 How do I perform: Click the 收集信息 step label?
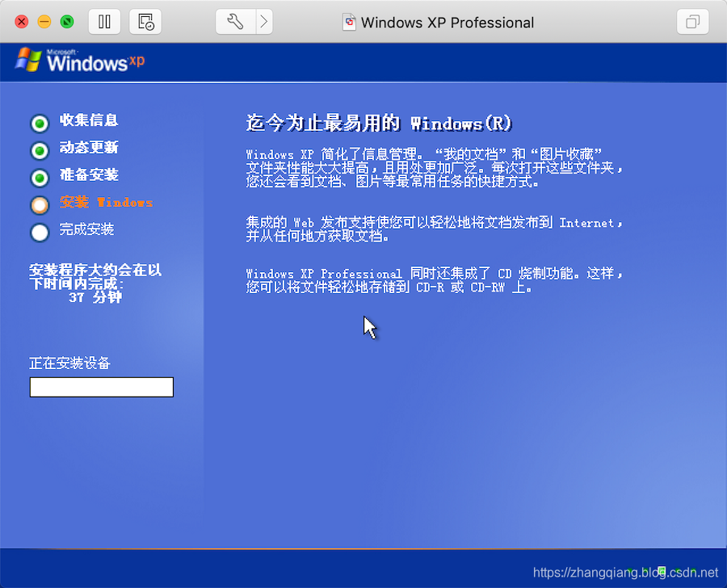(x=89, y=120)
